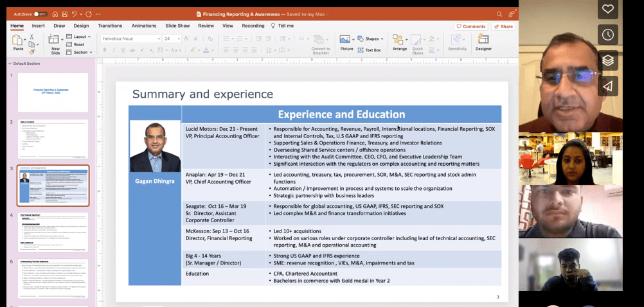Click the Redo/Repeat icon
644x307 pixels.
click(89, 14)
